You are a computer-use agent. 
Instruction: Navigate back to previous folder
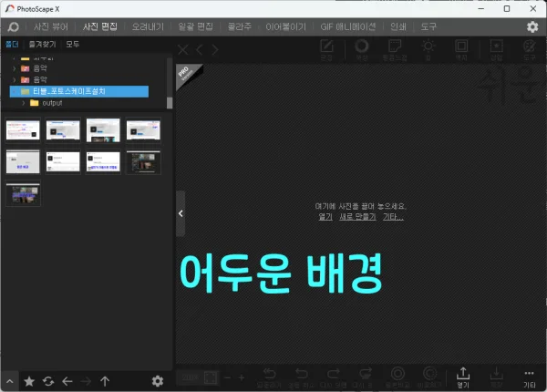tap(67, 381)
